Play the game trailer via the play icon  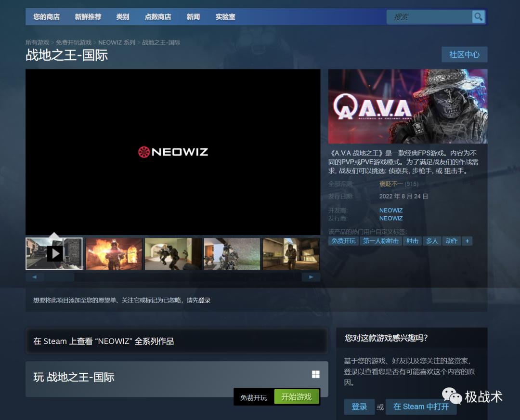[55, 253]
